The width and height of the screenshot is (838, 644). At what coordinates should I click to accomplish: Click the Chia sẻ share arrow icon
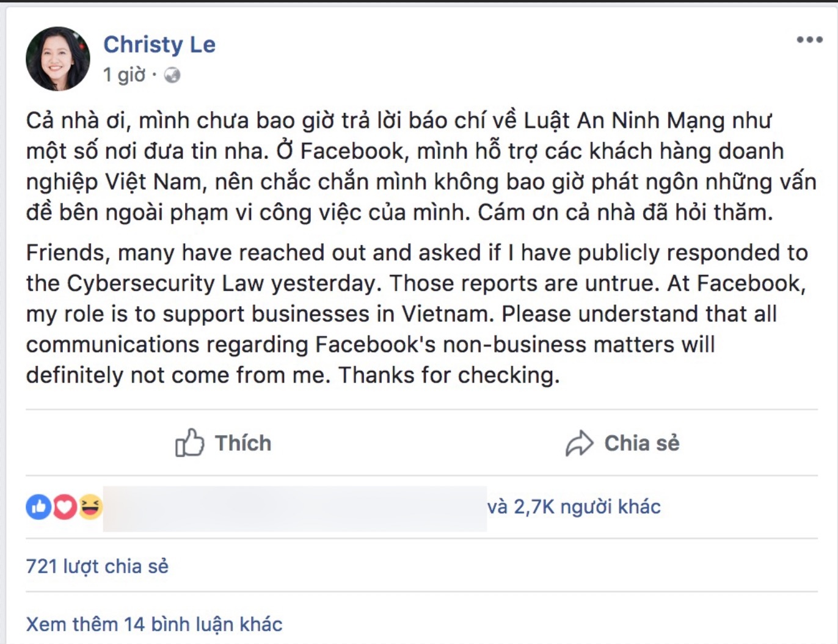point(579,441)
